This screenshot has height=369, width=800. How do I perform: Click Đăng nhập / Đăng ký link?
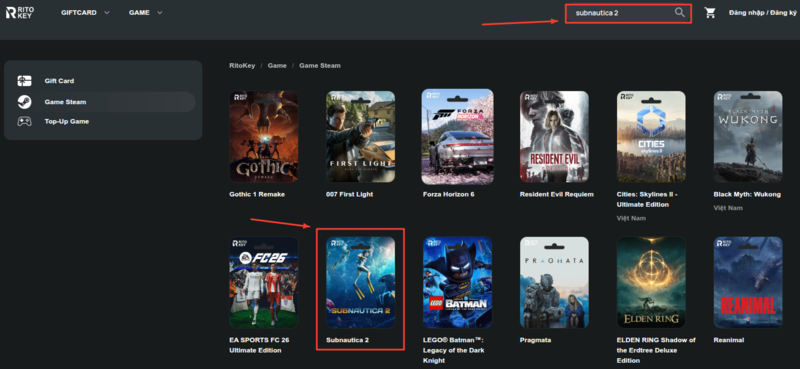[762, 13]
